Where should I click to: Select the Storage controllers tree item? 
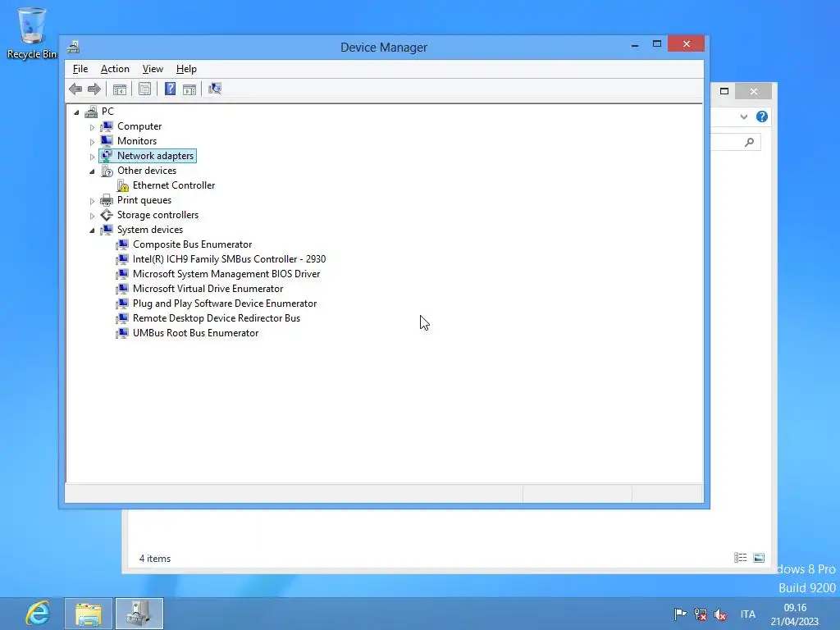157,214
